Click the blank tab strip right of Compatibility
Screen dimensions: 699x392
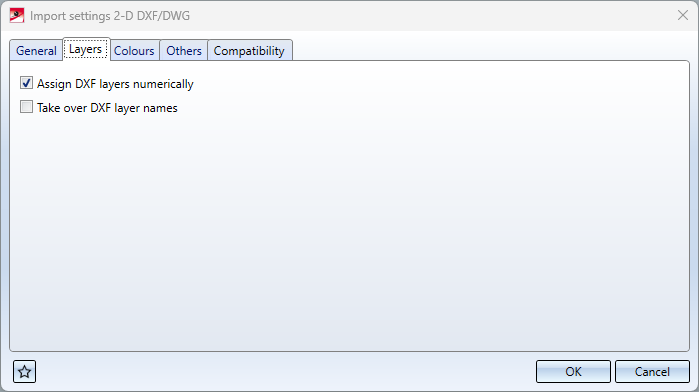click(x=490, y=49)
